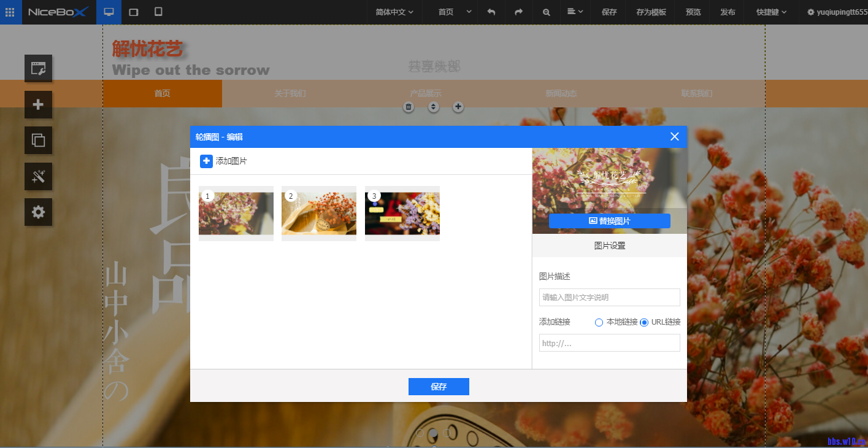This screenshot has height=448, width=868.
Task: Click the 保存 button in dialog footer
Action: point(439,387)
